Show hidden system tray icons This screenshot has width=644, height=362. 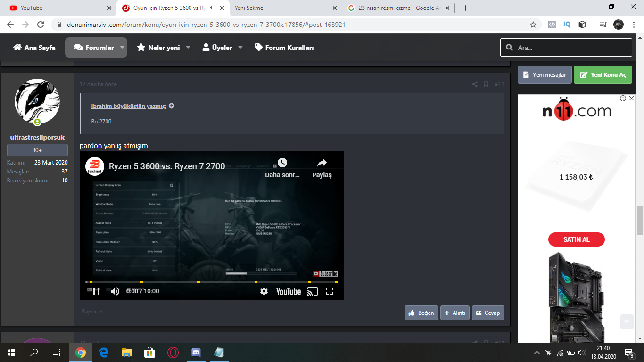[x=537, y=353]
